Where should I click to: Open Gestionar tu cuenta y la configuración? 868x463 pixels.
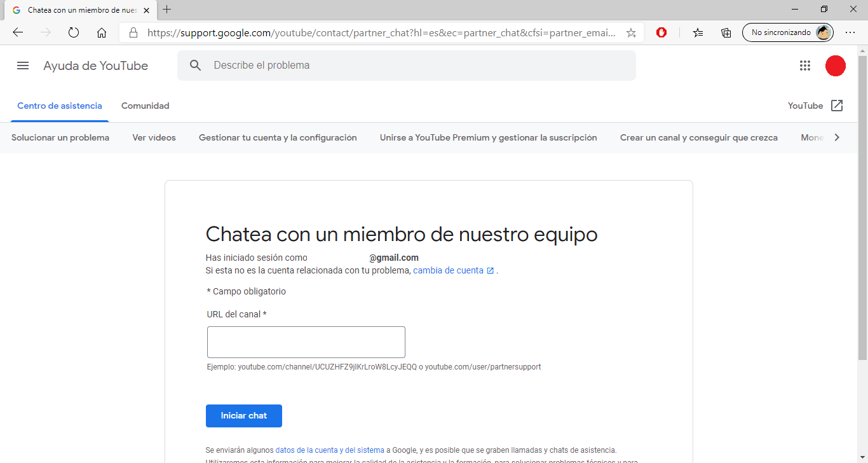click(x=278, y=137)
